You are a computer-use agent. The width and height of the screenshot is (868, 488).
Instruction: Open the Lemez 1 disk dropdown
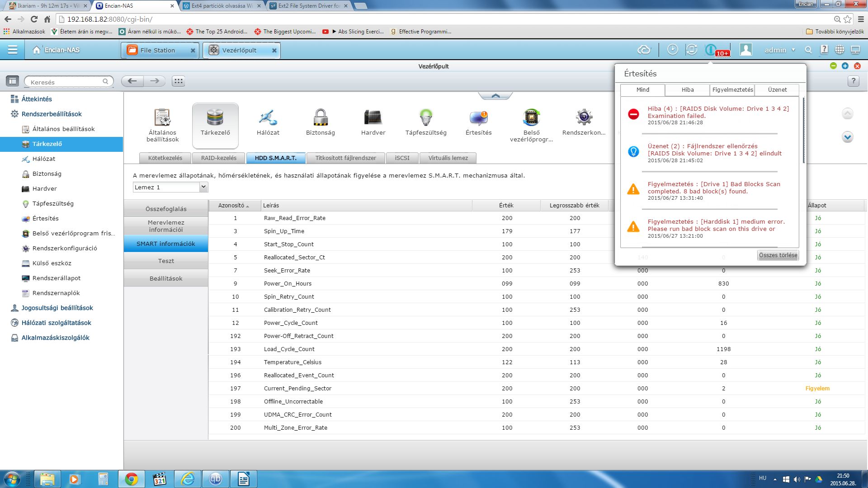click(x=203, y=187)
